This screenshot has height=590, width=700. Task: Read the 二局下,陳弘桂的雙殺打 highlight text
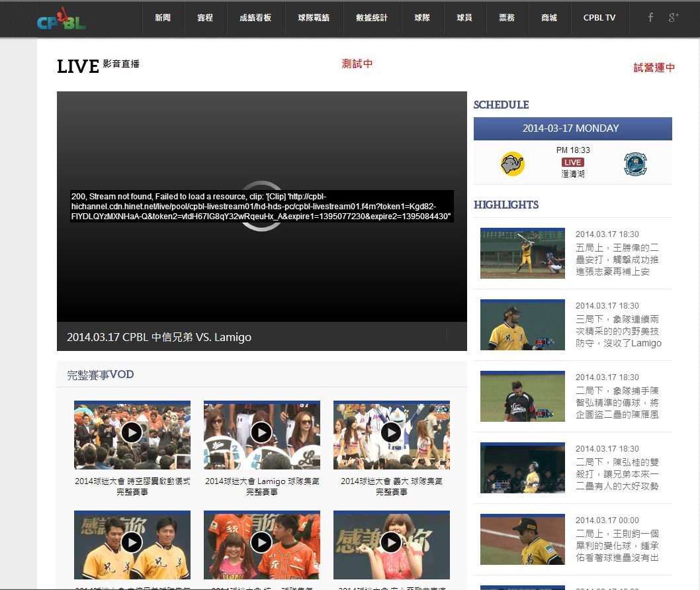[x=617, y=474]
